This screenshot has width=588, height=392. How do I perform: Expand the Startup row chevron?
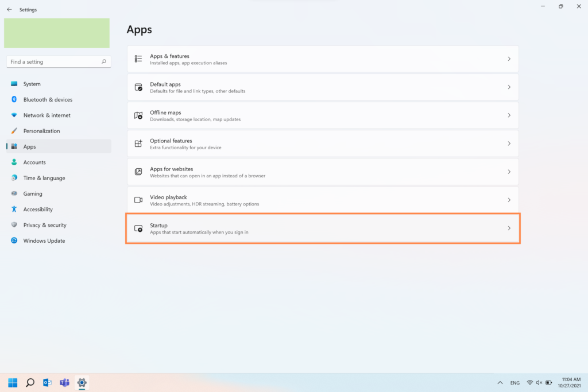pos(509,228)
